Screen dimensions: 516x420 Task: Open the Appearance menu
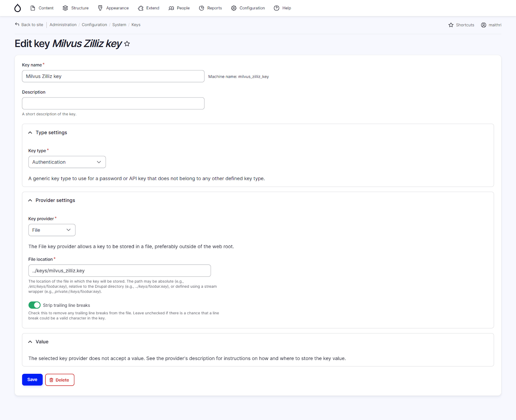point(113,8)
